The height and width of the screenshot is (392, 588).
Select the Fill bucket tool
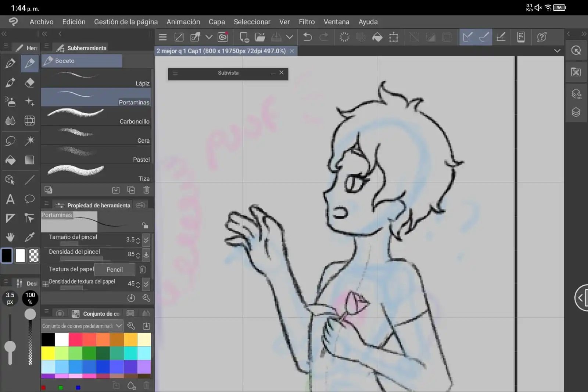10,160
